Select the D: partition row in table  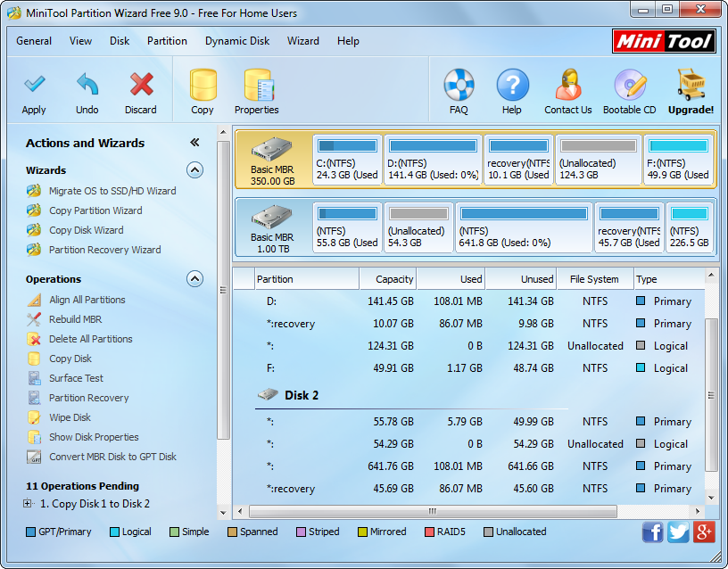pos(469,301)
